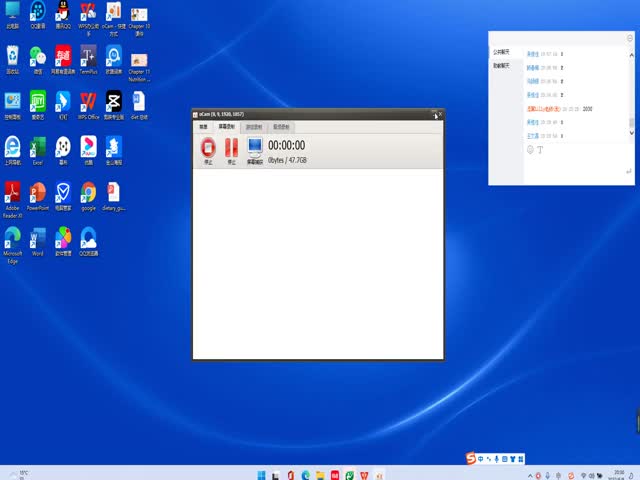Pause recording with the red pause button
The image size is (640, 480).
[x=231, y=148]
